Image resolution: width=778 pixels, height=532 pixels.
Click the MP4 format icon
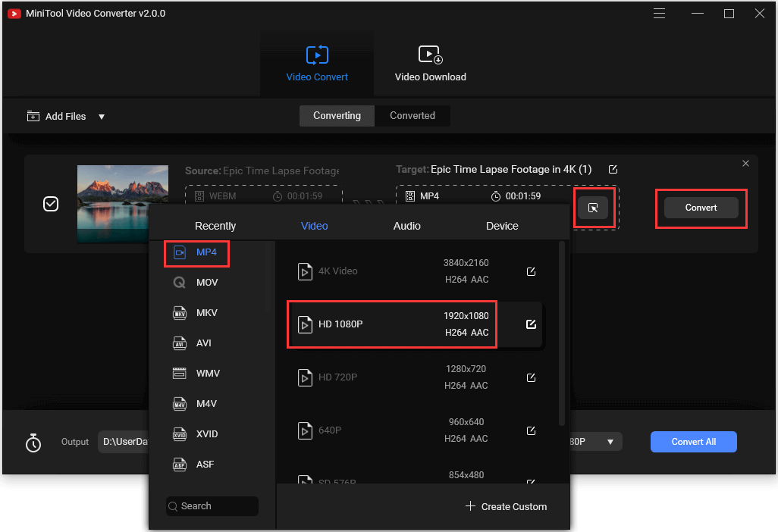tap(180, 252)
